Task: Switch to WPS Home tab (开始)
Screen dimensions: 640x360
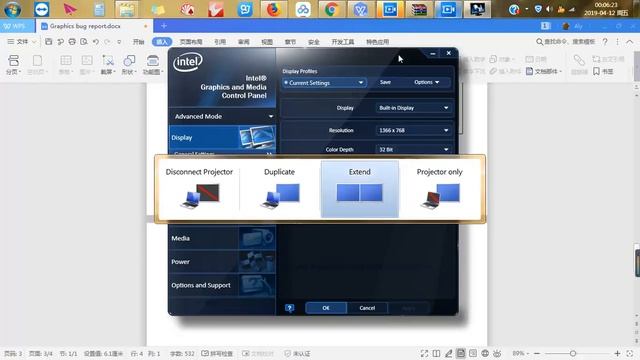Action: 138,42
